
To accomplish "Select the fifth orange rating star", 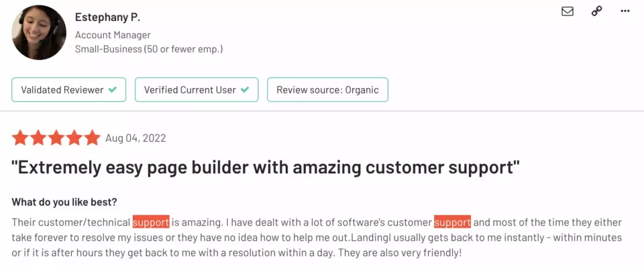I will click(x=92, y=138).
